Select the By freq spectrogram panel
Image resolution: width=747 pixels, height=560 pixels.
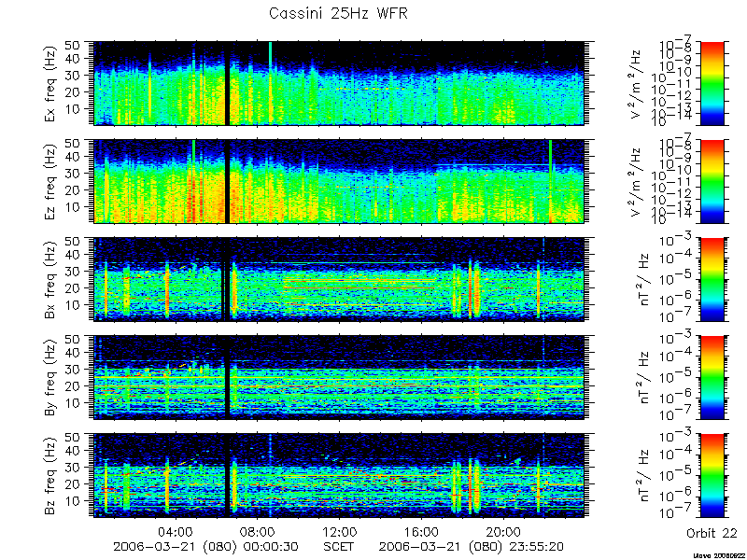point(339,377)
